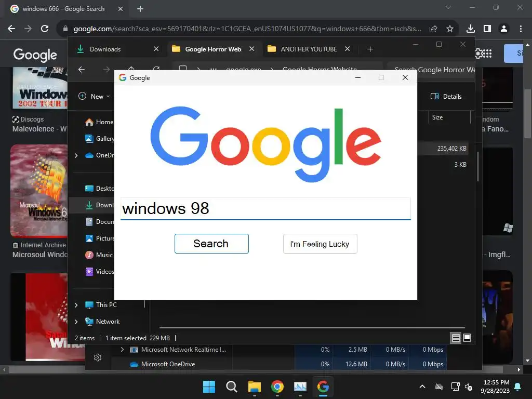Click the Size column header

point(449,117)
